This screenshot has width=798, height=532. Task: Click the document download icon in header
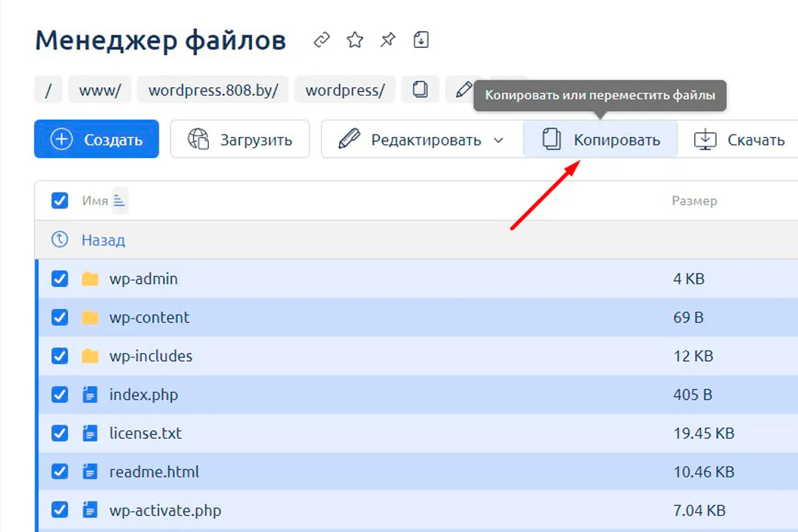point(421,40)
